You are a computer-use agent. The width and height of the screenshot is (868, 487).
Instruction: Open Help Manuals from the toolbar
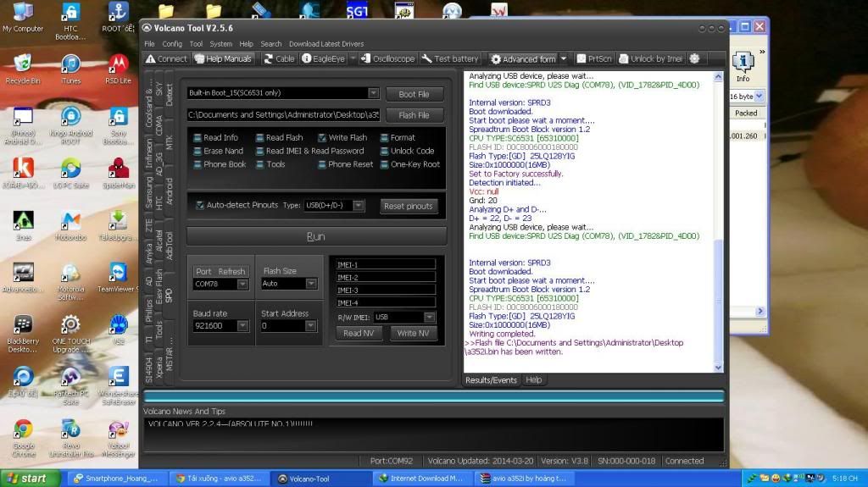coord(223,58)
